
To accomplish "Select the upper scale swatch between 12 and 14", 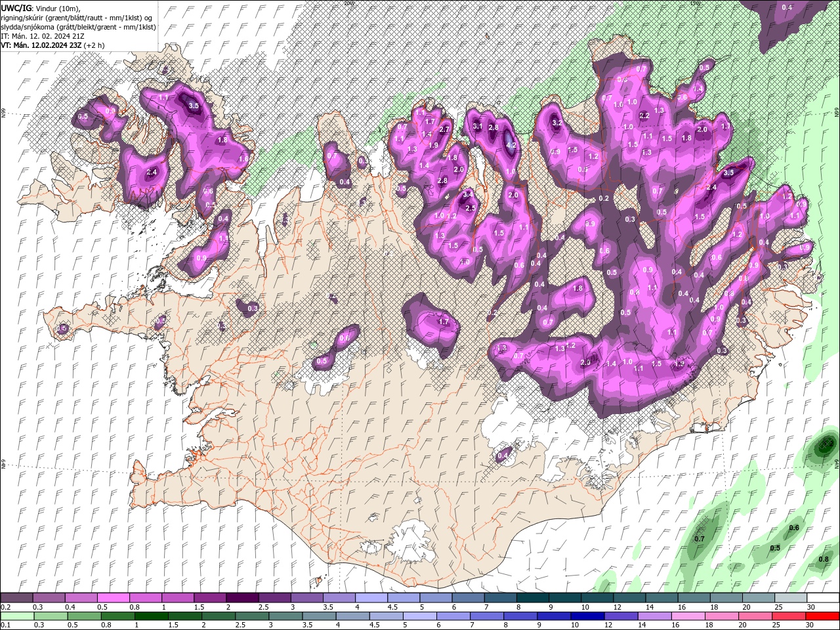I will click(629, 598).
